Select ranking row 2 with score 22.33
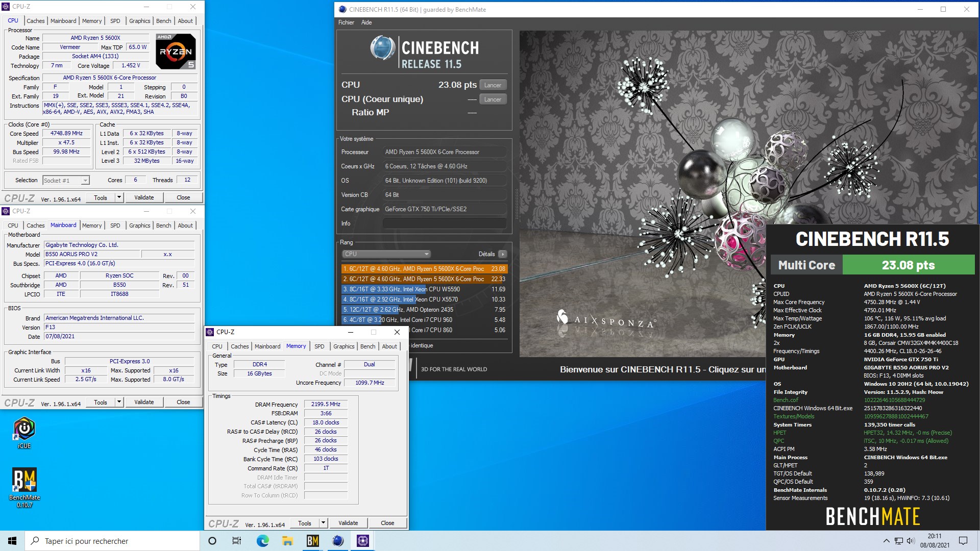Screen dimensions: 980x551 (425, 279)
